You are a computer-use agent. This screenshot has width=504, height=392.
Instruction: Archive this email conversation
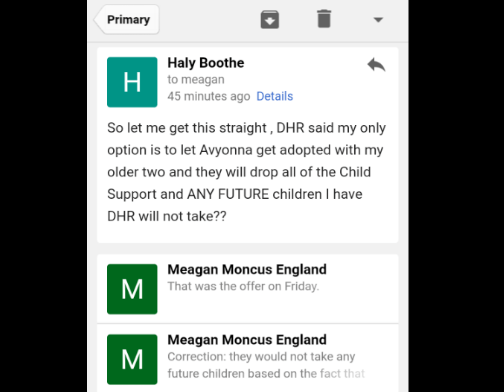click(x=270, y=20)
